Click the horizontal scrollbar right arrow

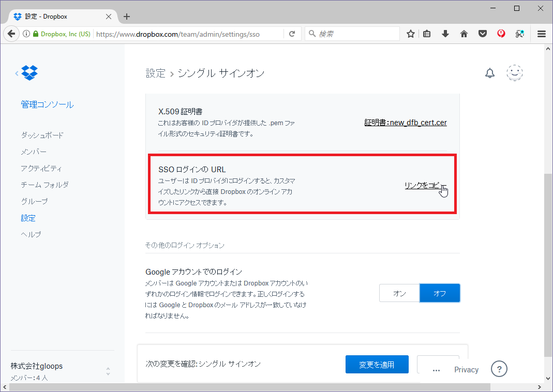click(x=539, y=387)
